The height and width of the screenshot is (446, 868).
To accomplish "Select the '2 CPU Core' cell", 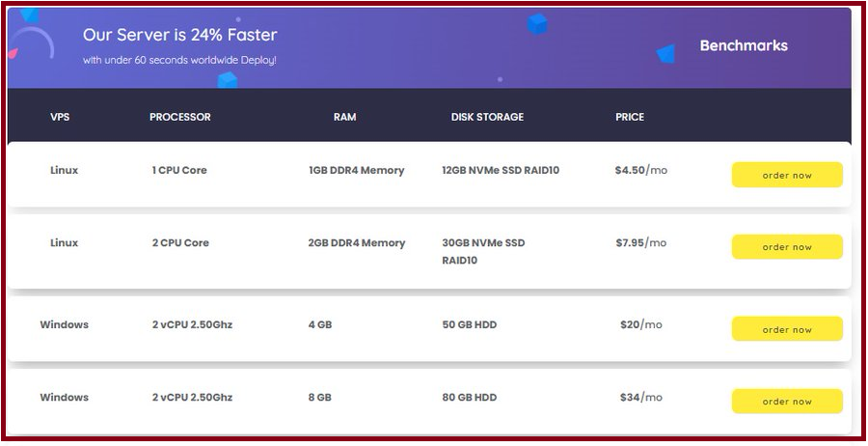I will pos(180,242).
